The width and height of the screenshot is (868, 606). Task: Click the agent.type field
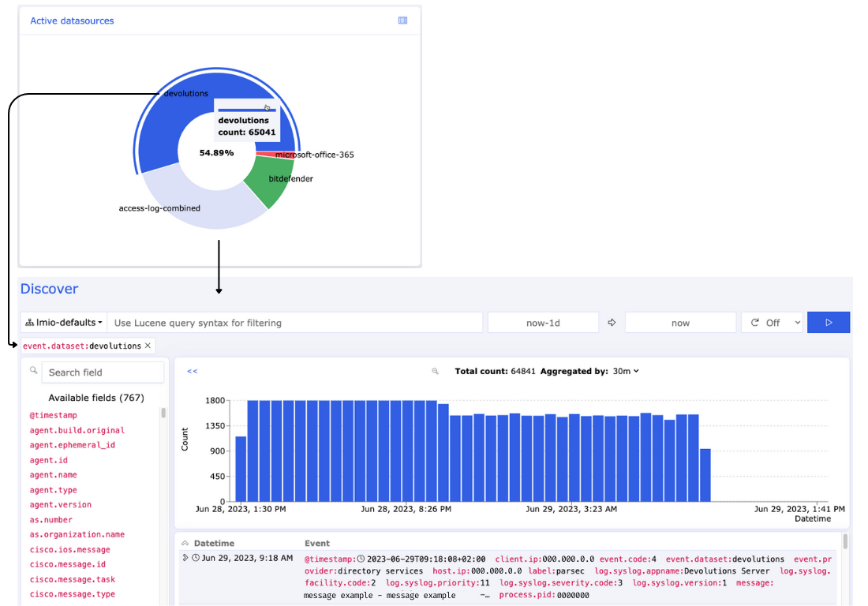[53, 490]
